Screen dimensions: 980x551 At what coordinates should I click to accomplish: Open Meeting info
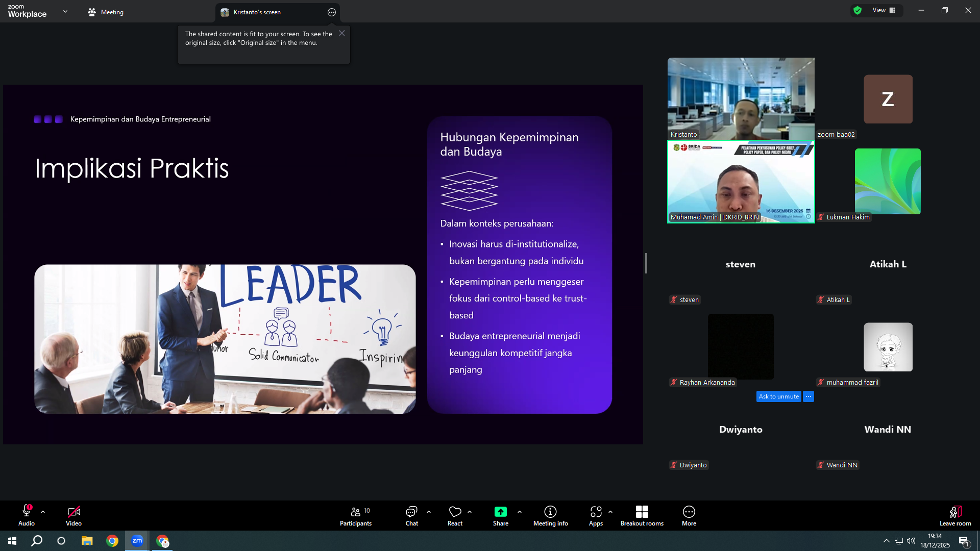[x=550, y=515]
